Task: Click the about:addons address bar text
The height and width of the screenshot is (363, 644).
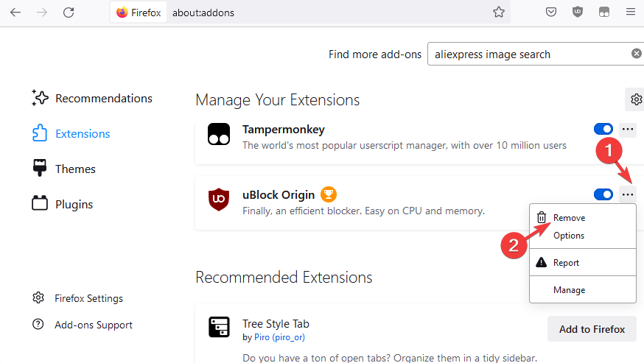Action: click(203, 13)
